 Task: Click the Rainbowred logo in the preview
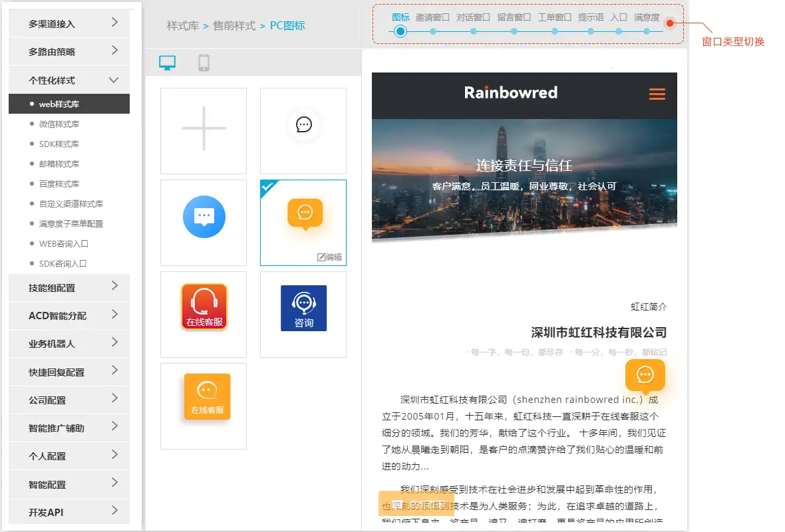tap(511, 92)
